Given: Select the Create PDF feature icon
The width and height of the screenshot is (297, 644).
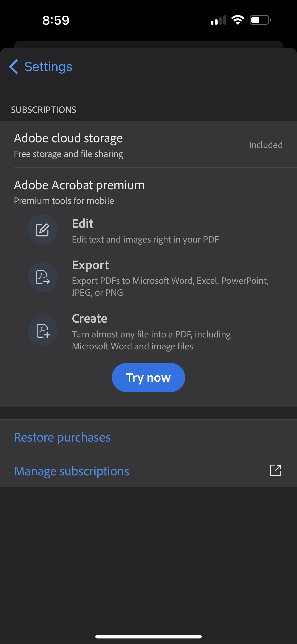Looking at the screenshot, I should (43, 331).
